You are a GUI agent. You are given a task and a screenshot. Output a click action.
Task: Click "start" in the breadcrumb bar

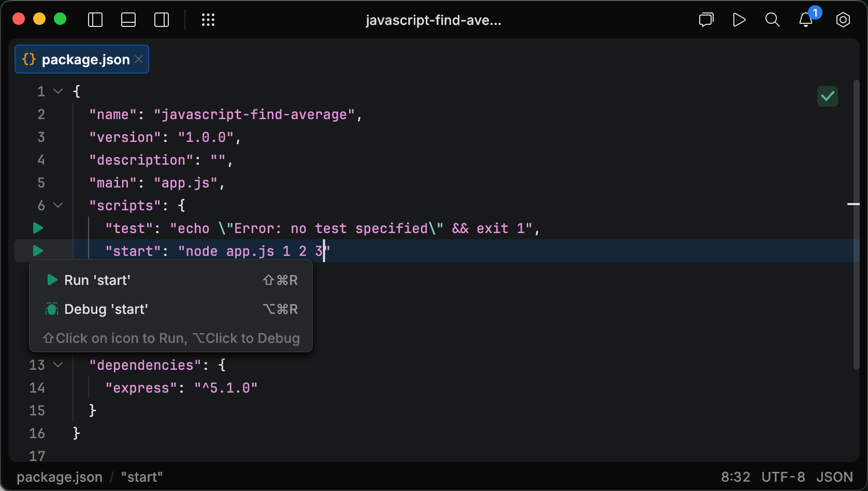(141, 476)
